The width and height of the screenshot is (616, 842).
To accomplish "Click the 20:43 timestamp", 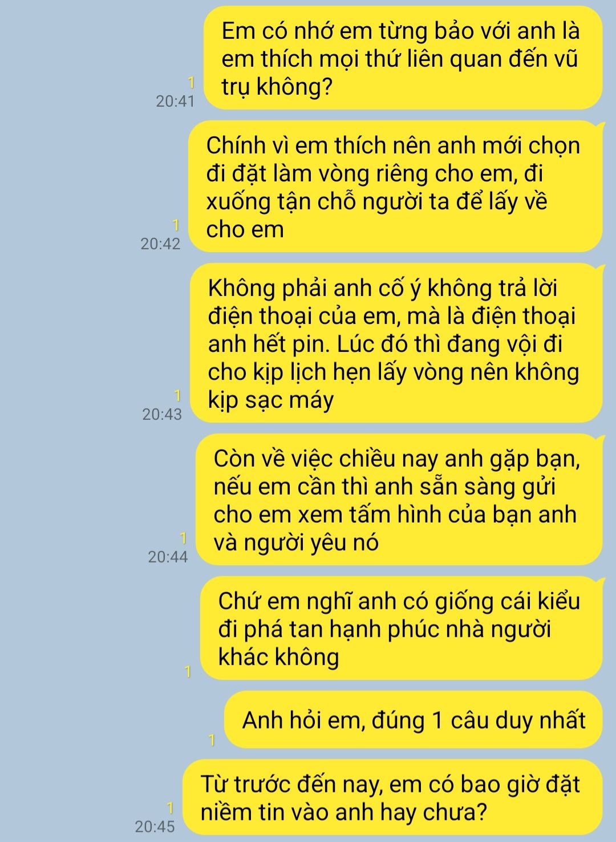I will click(x=162, y=415).
